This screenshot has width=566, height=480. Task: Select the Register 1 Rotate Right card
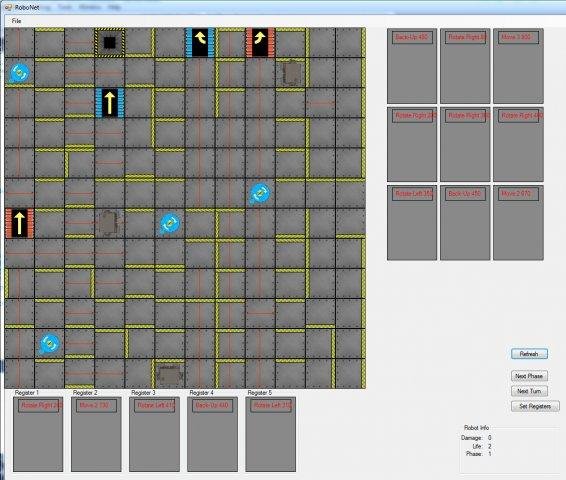tap(38, 434)
